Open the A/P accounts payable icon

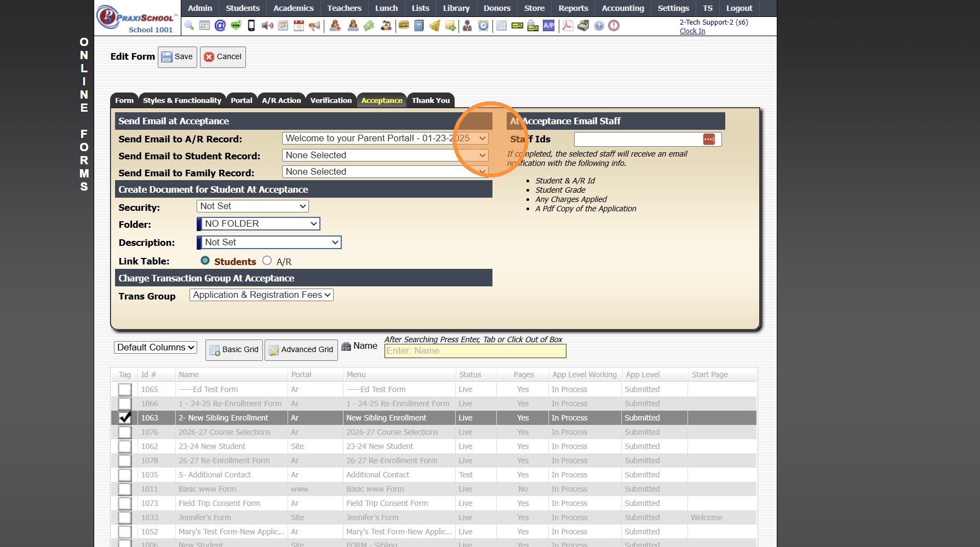click(548, 26)
